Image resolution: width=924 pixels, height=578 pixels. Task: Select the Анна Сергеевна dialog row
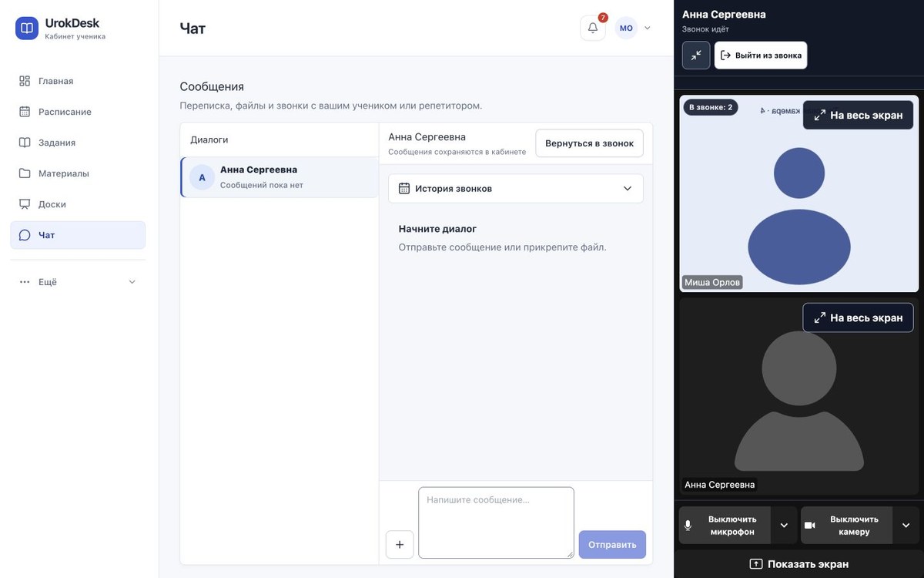[x=280, y=177]
